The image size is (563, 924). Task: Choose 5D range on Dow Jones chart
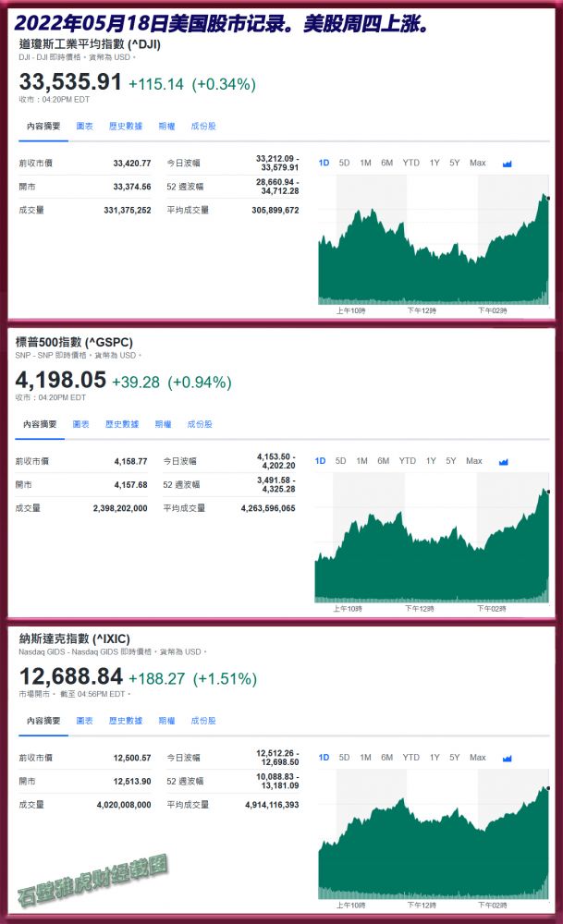coord(344,163)
